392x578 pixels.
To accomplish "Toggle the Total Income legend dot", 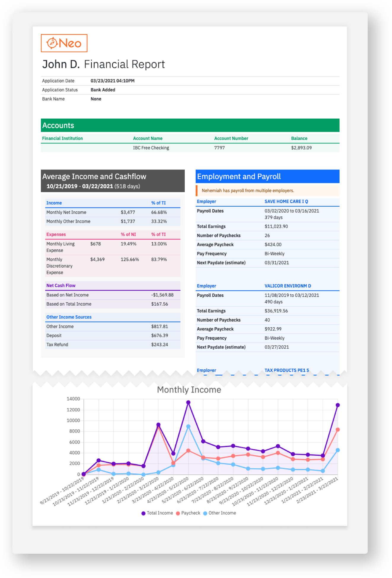I will tap(144, 513).
